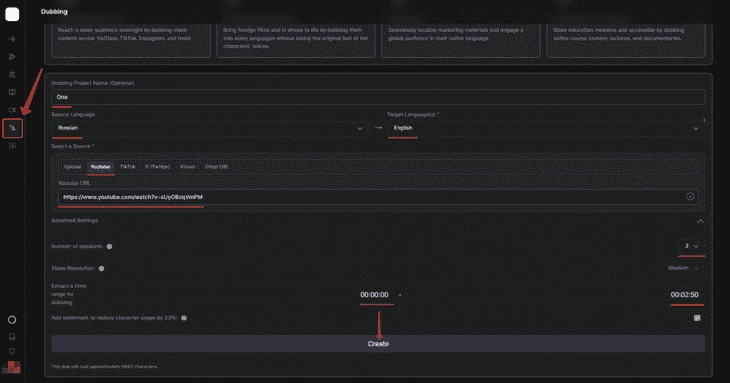Click the circle icon in lower sidebar
Viewport: 730px width, 383px height.
[12, 320]
